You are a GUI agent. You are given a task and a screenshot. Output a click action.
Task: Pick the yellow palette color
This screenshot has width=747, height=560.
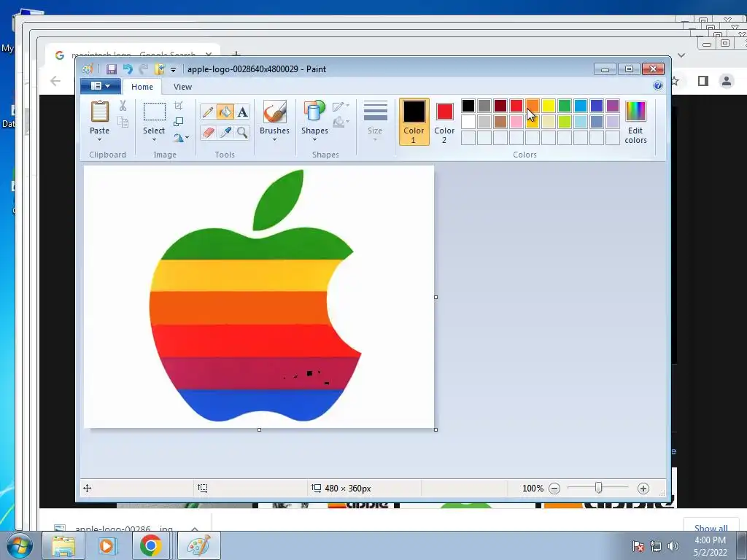click(549, 105)
